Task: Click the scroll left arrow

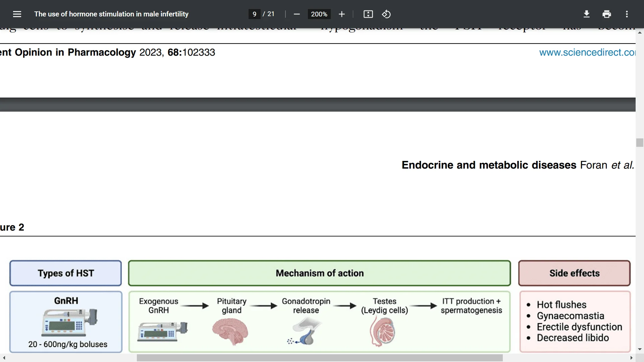Action: click(4, 358)
